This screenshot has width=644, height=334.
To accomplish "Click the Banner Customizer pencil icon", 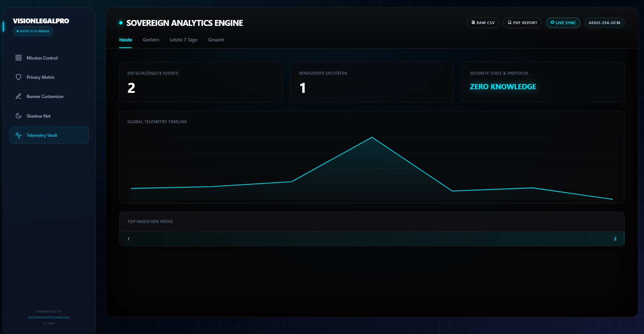I will (x=19, y=96).
